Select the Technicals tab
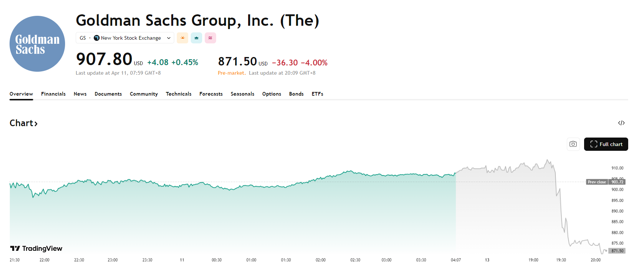Viewport: 644px width, 274px height. coord(179,94)
